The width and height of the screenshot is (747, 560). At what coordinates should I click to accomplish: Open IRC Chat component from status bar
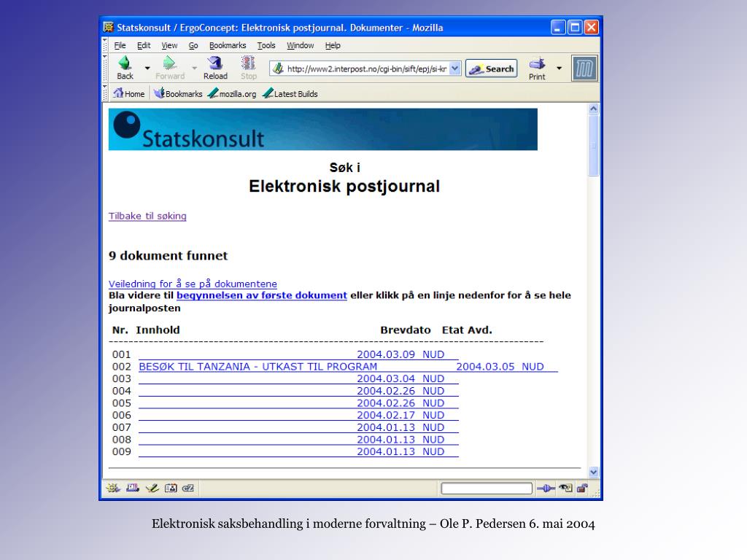click(188, 488)
